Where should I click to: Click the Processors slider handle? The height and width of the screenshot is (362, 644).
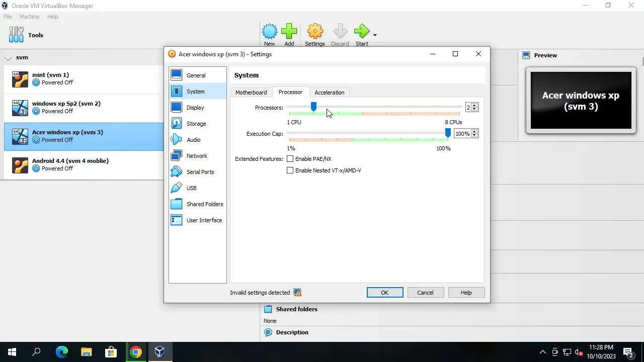coord(313,107)
